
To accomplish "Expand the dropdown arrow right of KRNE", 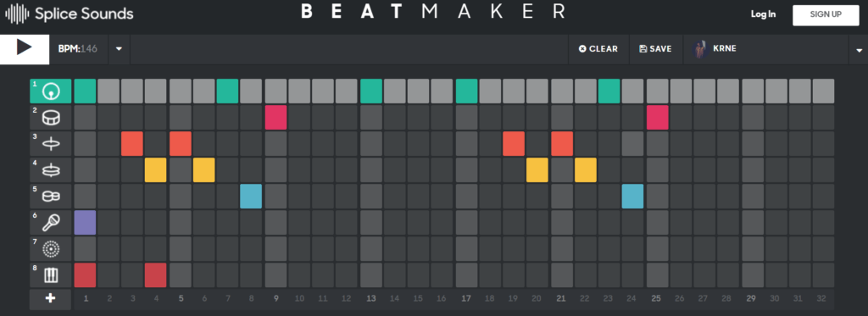I will pyautogui.click(x=860, y=50).
